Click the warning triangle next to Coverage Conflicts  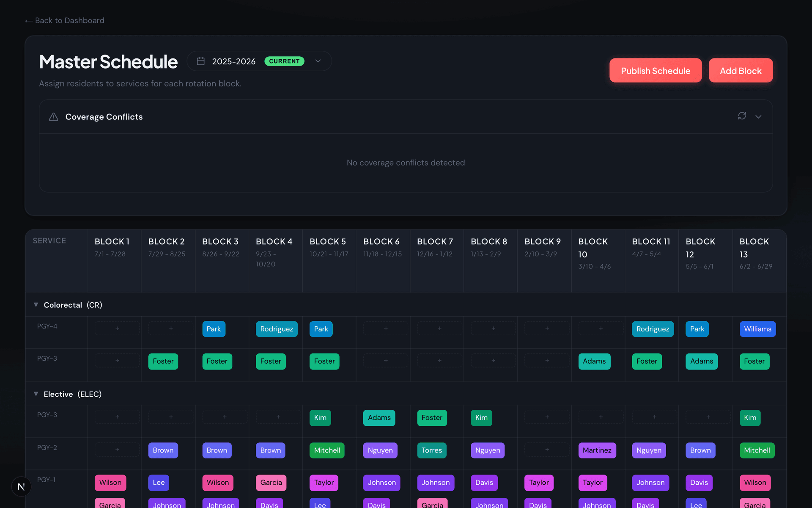(x=53, y=117)
